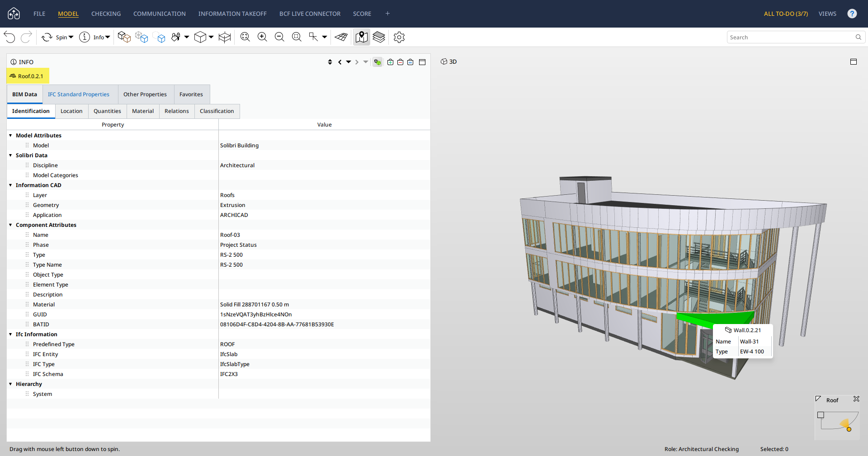Open the Favorites tab
The width and height of the screenshot is (868, 456).
point(191,94)
